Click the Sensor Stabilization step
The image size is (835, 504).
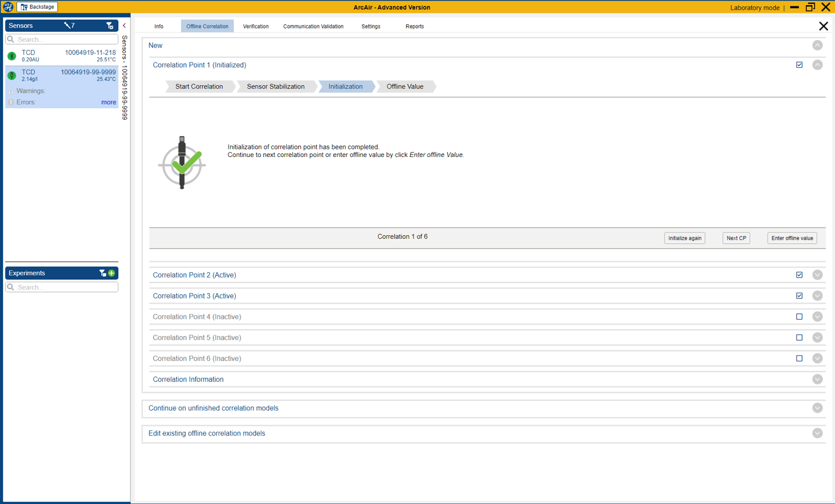pos(276,86)
